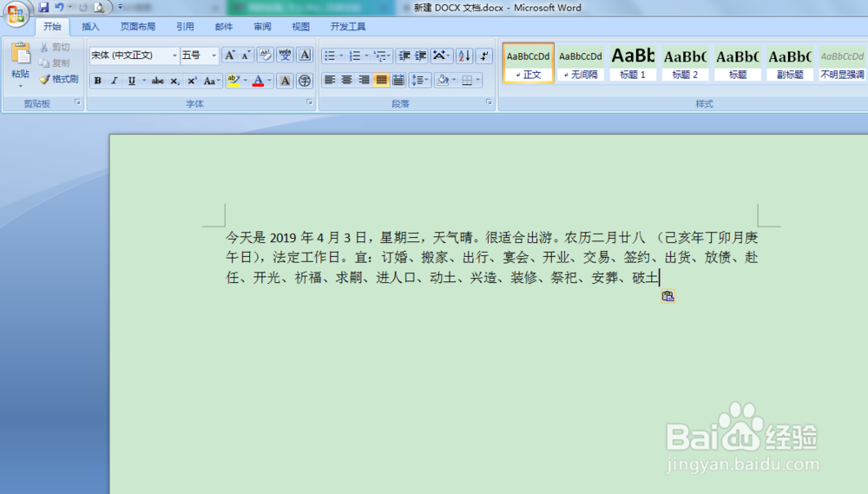Expand the 粘贴 dropdown arrow
This screenshot has height=494, width=868.
pyautogui.click(x=21, y=86)
